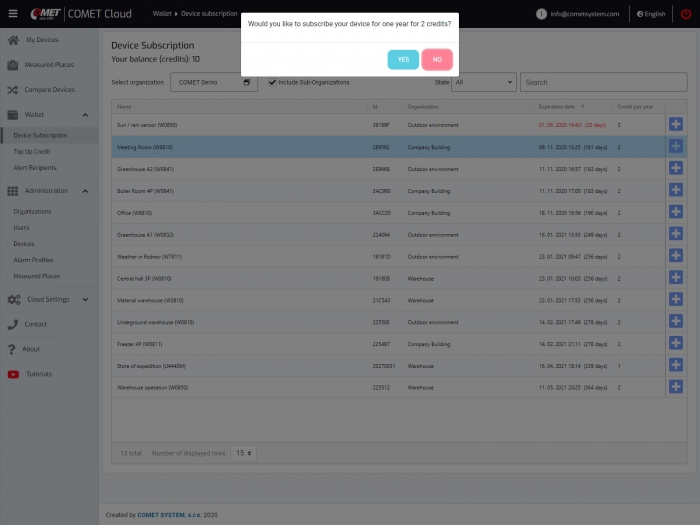
Task: Change number of displayed rows dropdown
Action: point(243,453)
